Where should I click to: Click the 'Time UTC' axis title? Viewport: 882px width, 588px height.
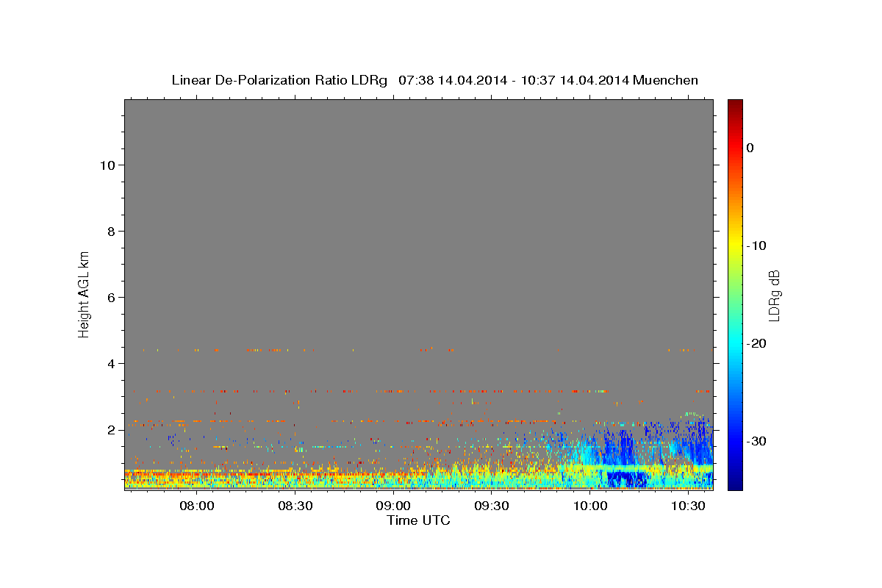point(418,520)
